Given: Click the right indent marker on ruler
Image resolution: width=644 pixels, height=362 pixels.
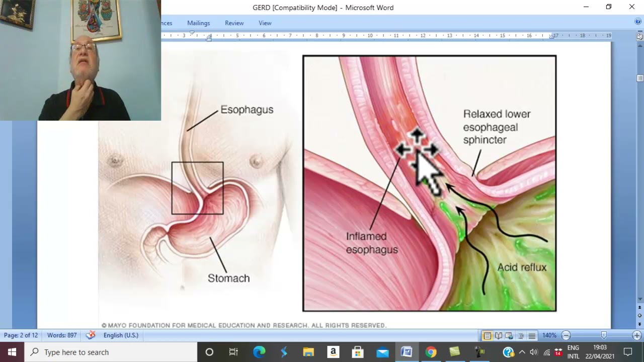Looking at the screenshot, I should [x=551, y=37].
